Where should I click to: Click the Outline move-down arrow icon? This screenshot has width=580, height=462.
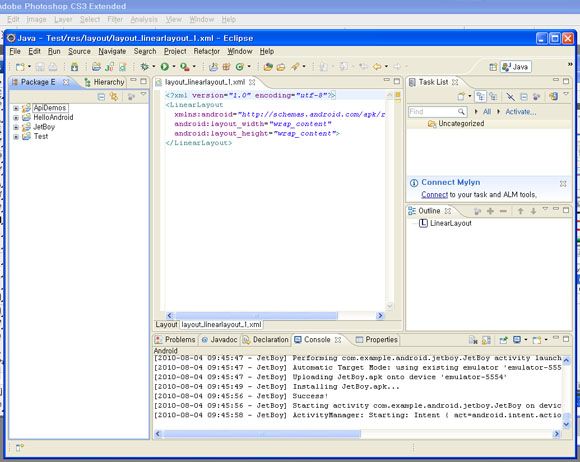[x=533, y=211]
